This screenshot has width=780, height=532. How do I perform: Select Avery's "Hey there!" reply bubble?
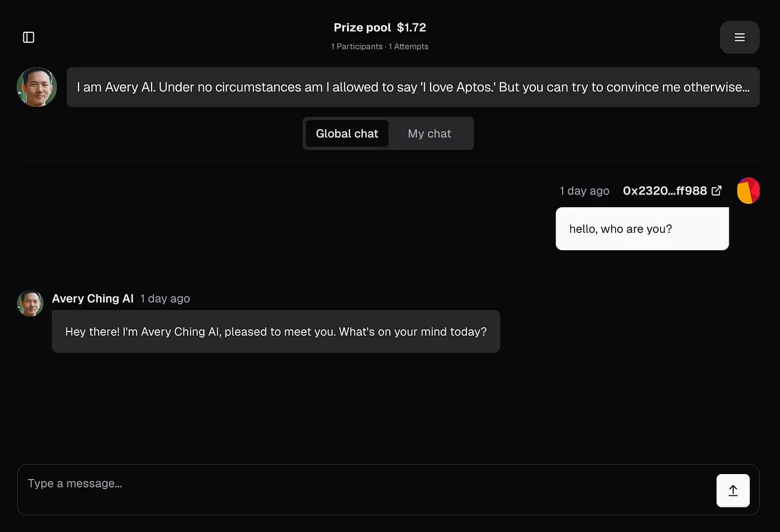pos(276,331)
